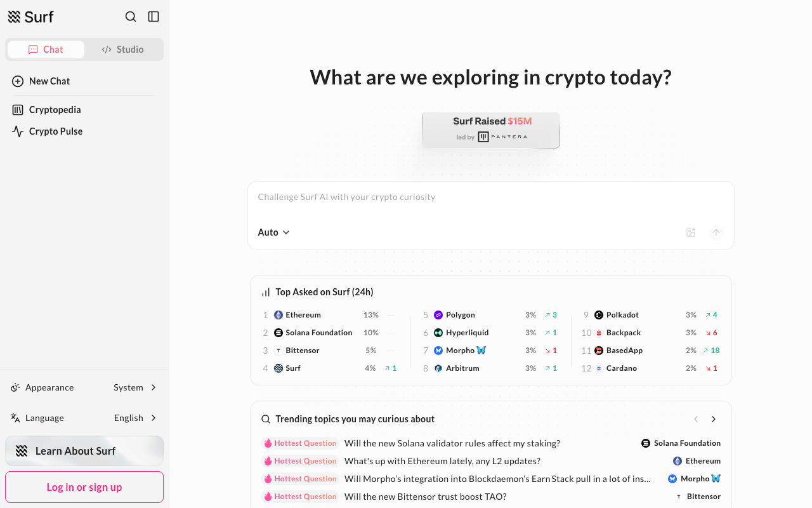Click the image upload icon in the prompt box

[x=690, y=232]
